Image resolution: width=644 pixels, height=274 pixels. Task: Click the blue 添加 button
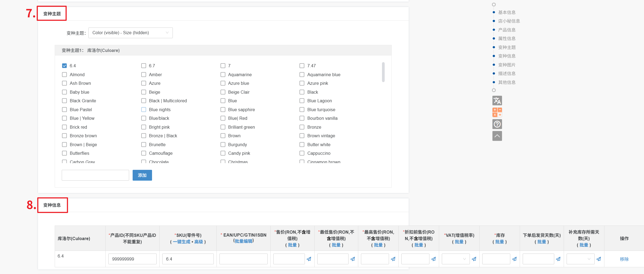142,175
